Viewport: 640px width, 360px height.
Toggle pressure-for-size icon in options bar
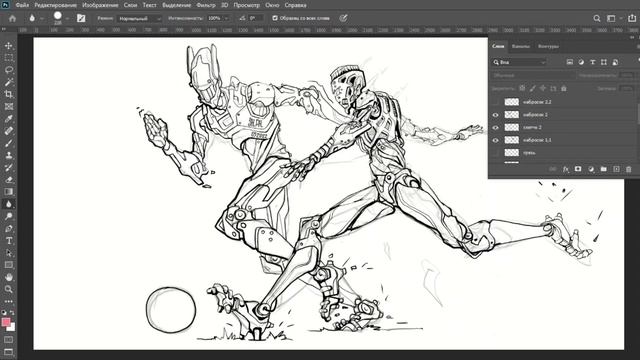[x=343, y=18]
